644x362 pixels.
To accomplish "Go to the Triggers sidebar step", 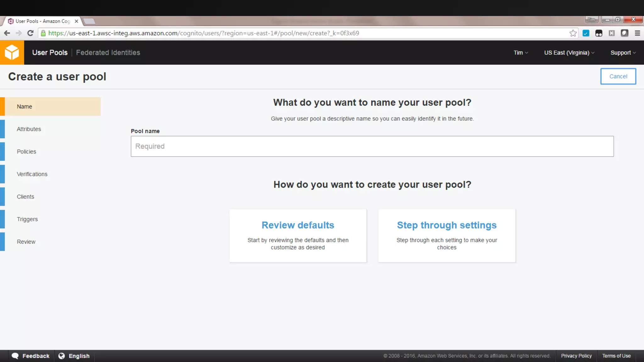I will click(27, 219).
